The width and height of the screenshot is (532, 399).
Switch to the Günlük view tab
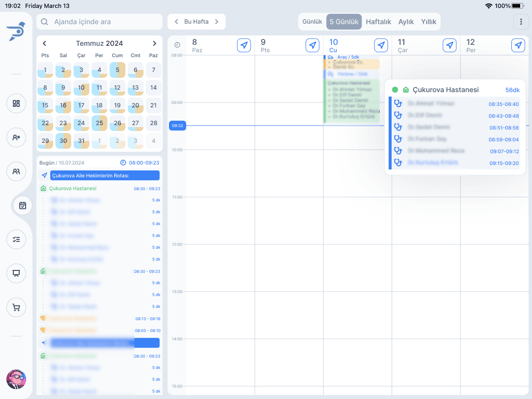tap(312, 22)
